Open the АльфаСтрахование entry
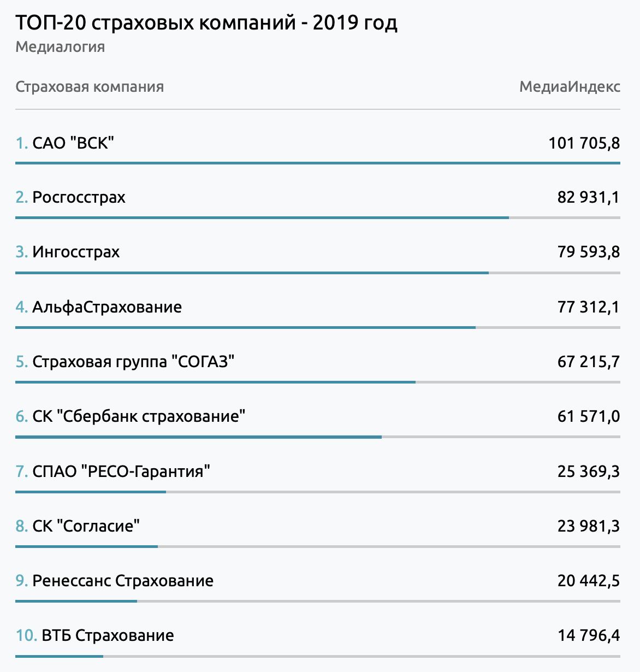640x672 pixels. [x=107, y=307]
